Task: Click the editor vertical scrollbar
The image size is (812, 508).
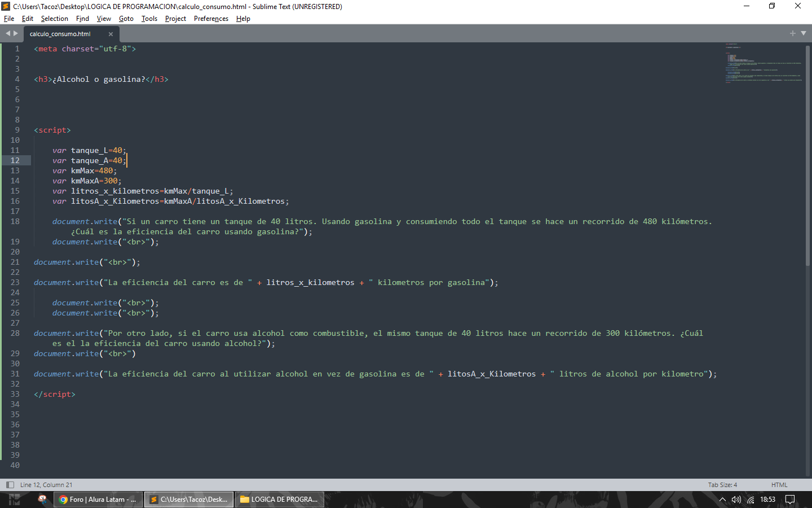Action: 807,155
